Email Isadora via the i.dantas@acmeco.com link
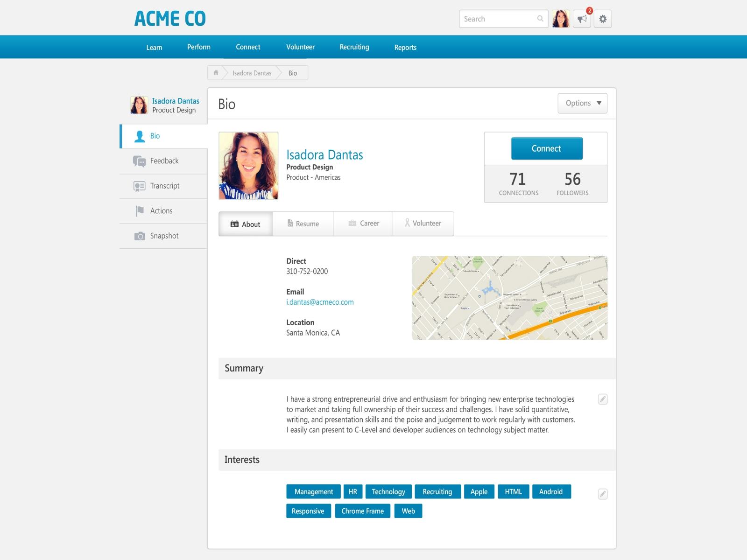The width and height of the screenshot is (747, 560). pos(320,302)
